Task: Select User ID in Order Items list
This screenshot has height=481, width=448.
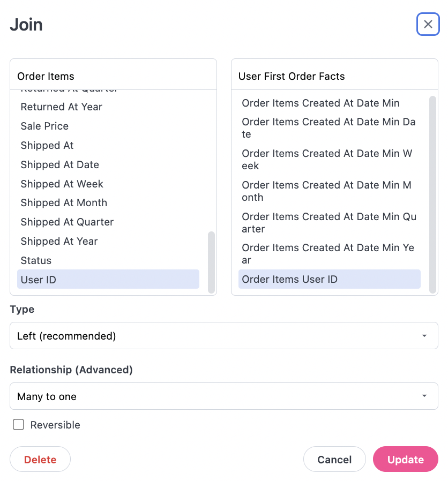Action: pos(108,280)
